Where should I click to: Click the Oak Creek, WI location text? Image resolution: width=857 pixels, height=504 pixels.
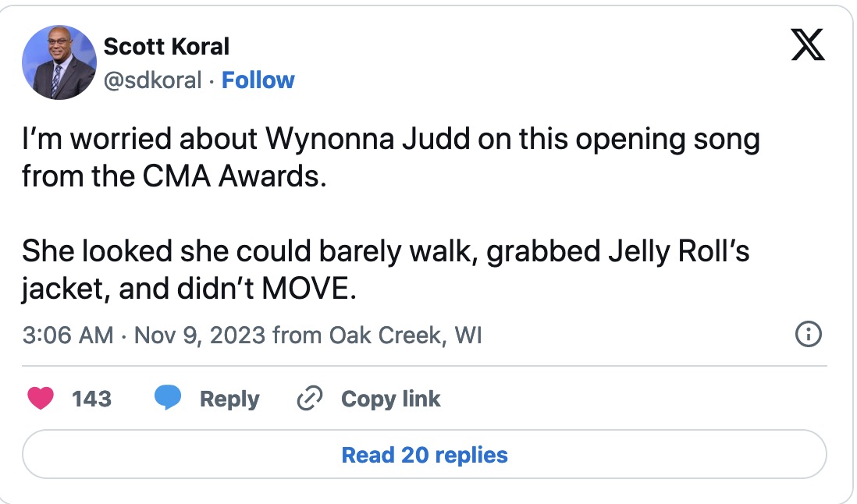405,335
